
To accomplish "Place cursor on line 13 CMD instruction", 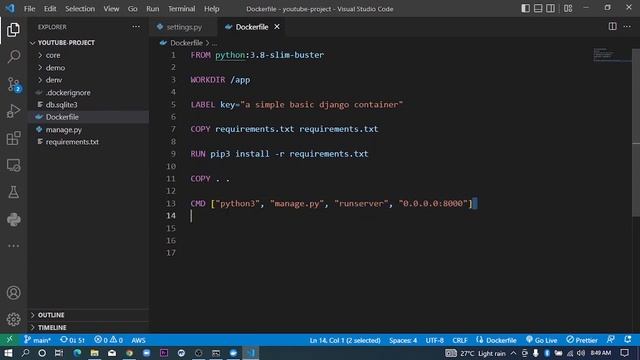I will [331, 203].
